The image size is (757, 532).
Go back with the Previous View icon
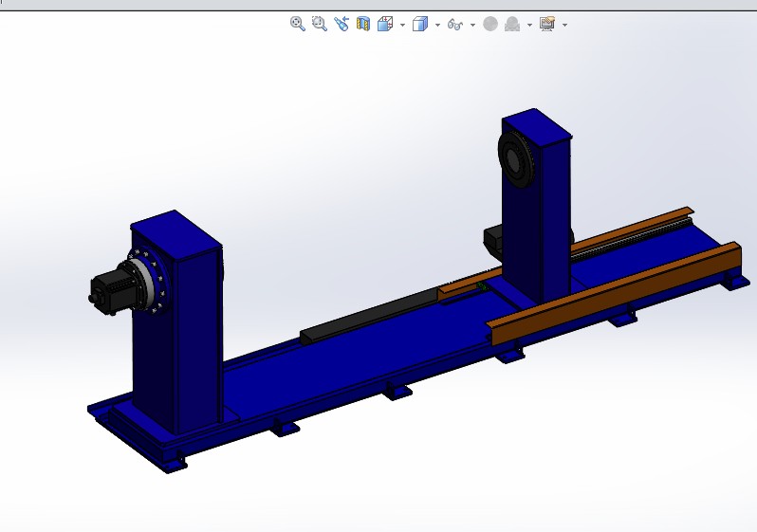pyautogui.click(x=342, y=24)
